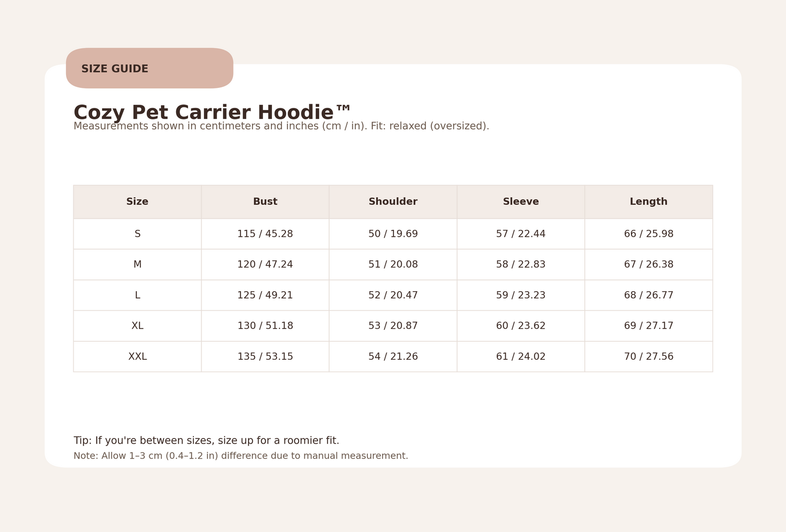The width and height of the screenshot is (786, 532).
Task: Click the measurements subtitle about relaxed fit
Action: coord(281,126)
